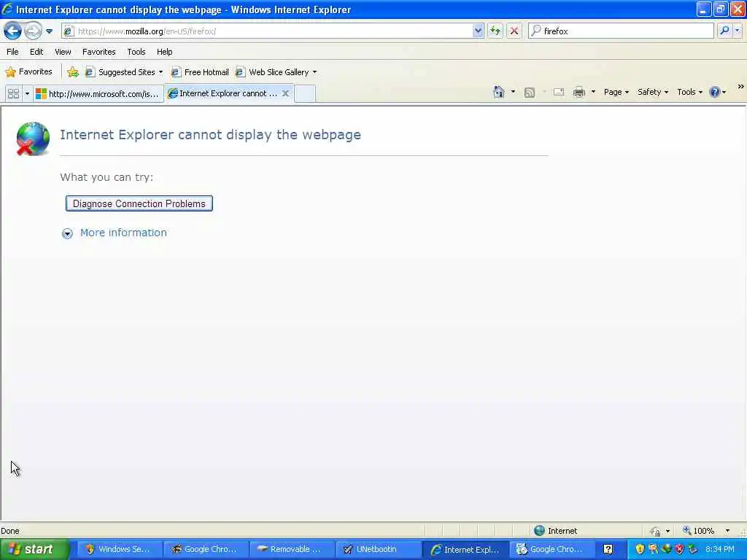Expand command bar overflow chevron
Viewport: 747px width, 560px height.
point(740,87)
